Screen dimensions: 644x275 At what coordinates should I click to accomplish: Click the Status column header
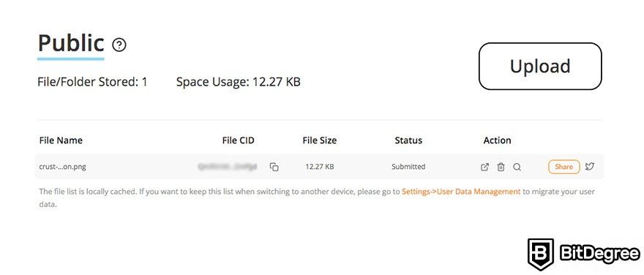pos(408,140)
